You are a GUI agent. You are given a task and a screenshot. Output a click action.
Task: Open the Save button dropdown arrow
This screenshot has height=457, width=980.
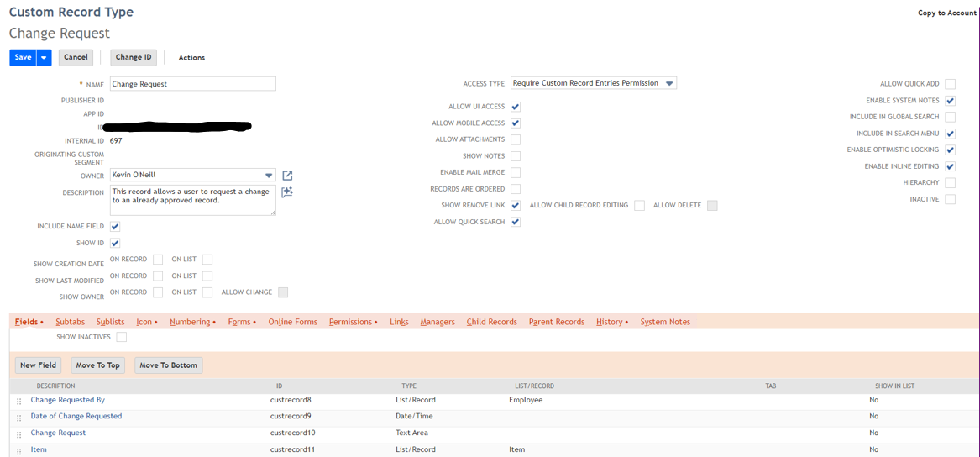coord(44,57)
